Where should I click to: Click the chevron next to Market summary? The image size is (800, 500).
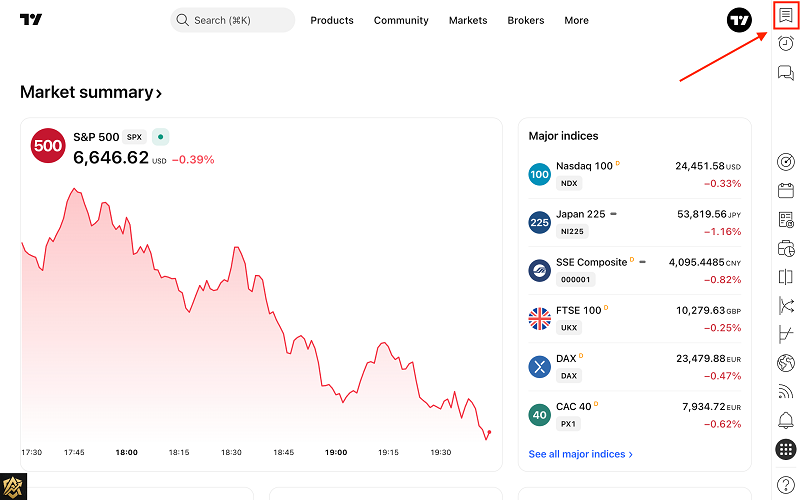tap(159, 93)
